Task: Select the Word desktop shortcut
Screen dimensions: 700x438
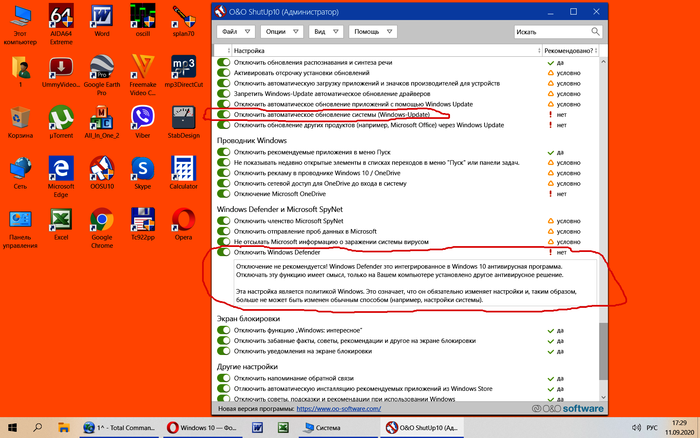Action: pos(102,21)
